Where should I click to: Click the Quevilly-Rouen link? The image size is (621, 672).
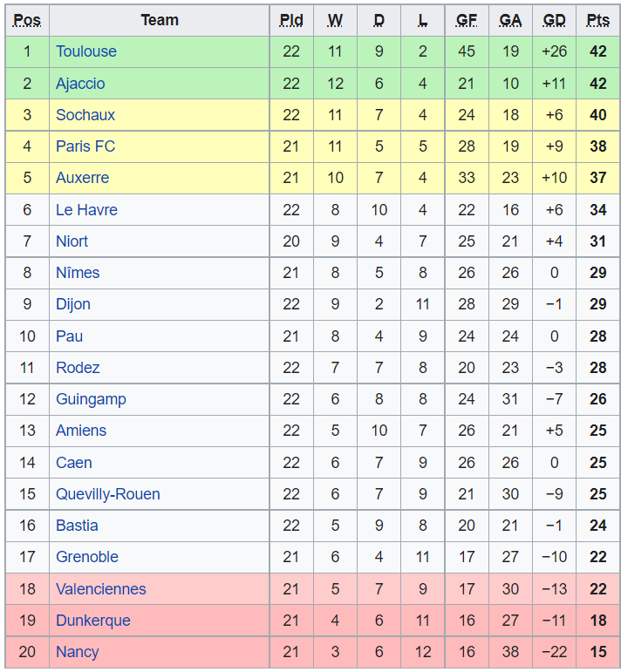coord(107,494)
